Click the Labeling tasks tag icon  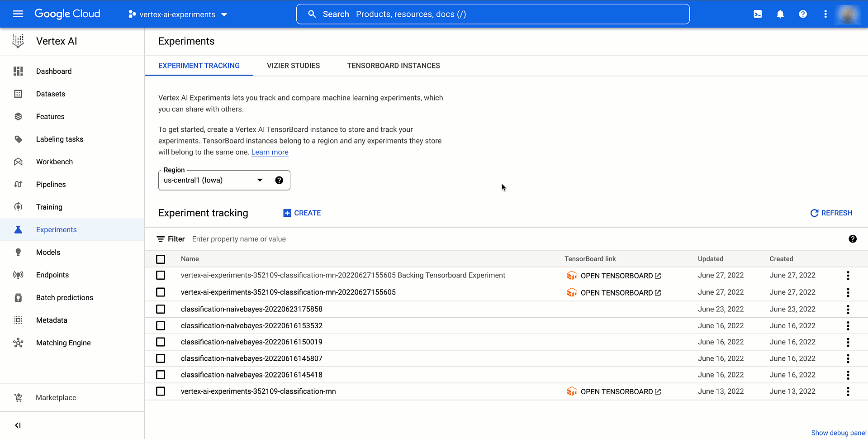(18, 139)
